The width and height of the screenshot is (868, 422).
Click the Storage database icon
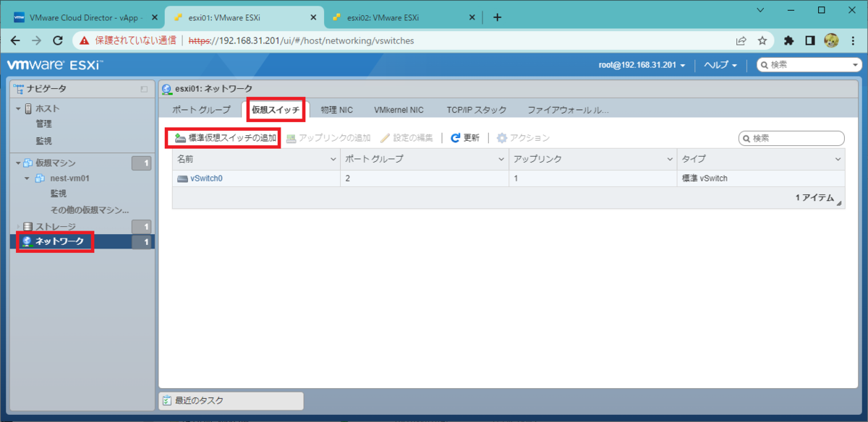(28, 227)
